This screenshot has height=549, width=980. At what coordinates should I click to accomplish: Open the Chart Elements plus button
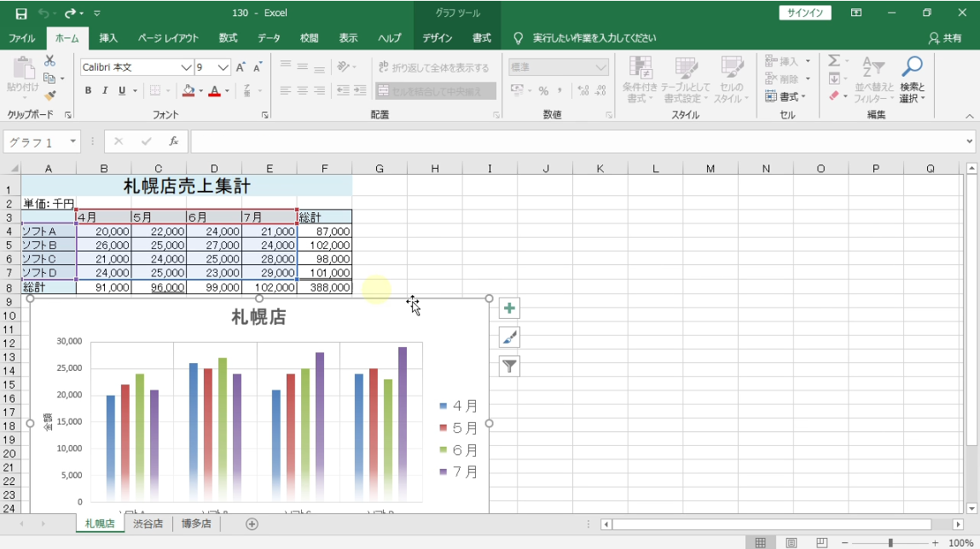[509, 309]
